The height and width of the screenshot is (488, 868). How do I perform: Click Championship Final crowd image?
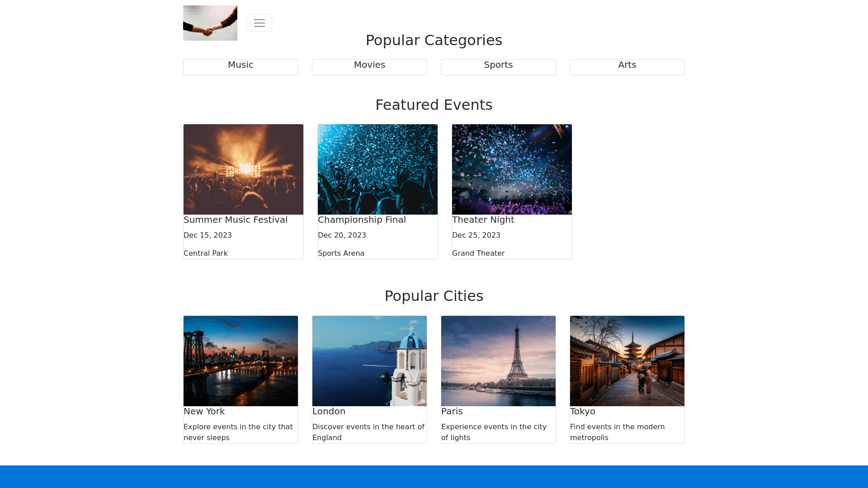point(377,169)
